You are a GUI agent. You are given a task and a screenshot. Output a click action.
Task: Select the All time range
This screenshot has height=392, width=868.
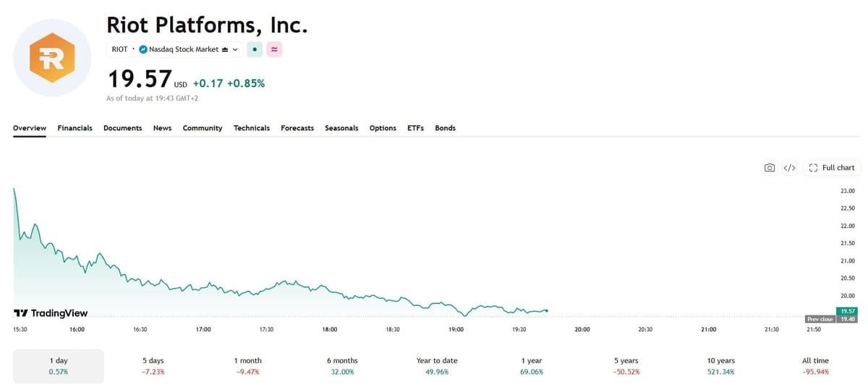click(x=816, y=366)
